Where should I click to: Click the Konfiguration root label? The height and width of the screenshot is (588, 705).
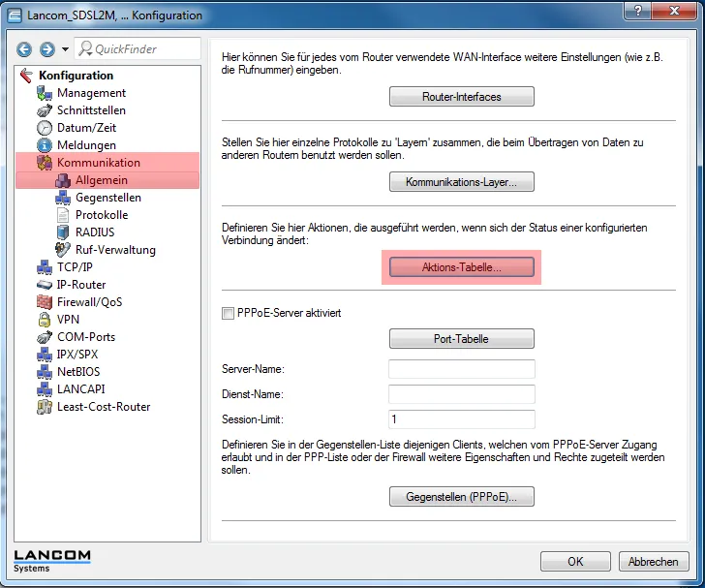click(x=76, y=76)
